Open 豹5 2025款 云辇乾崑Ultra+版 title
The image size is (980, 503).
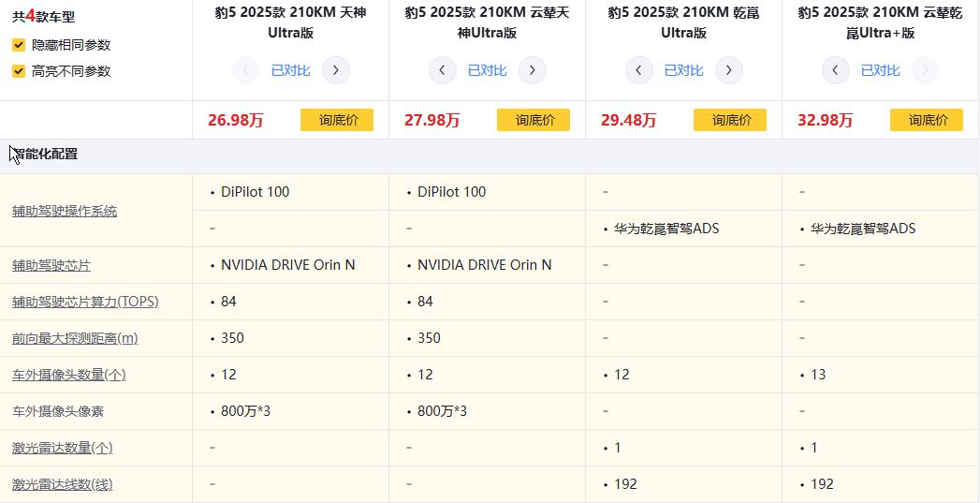[x=881, y=22]
